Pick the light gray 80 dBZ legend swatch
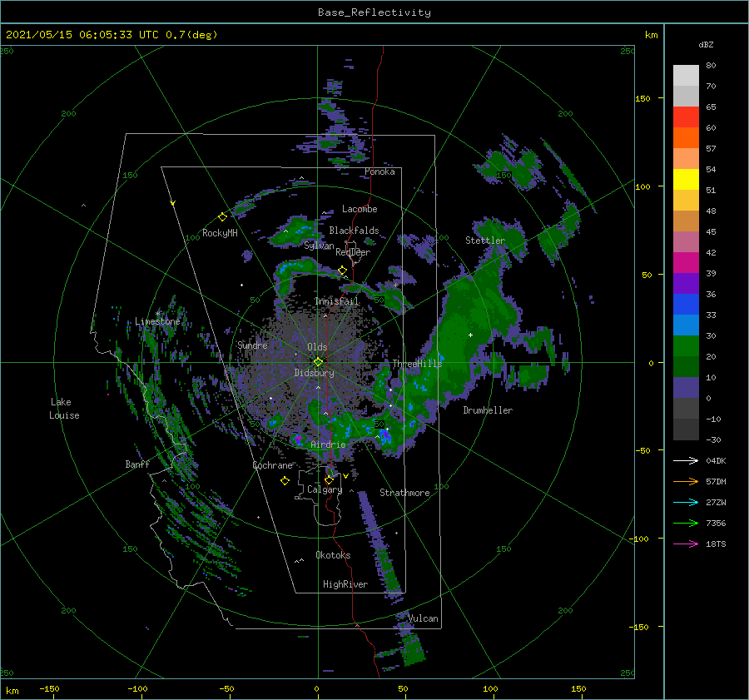749x700 pixels. [x=686, y=76]
